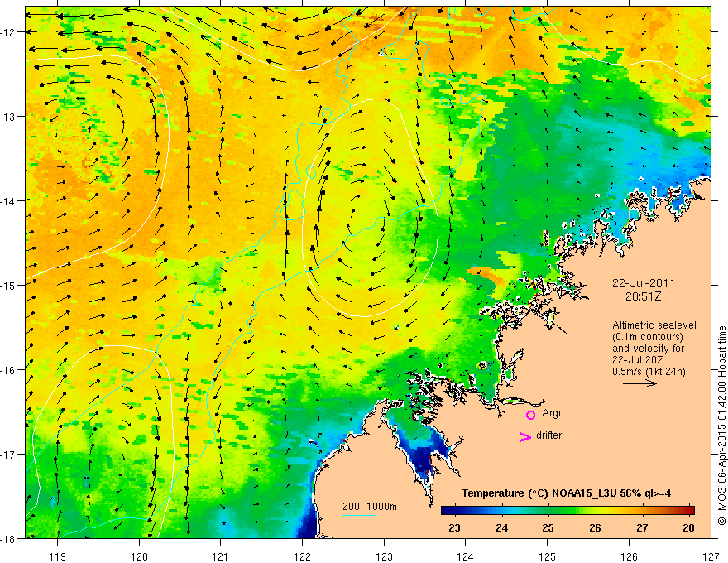
Task: Click the Temperature NOAA15_L3U colorbar title
Action: pos(566,493)
